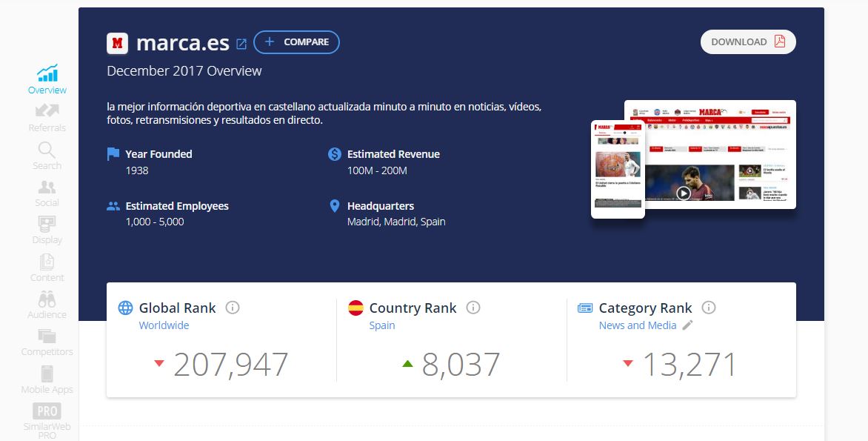Click the employees value 1,000 - 5,000

[x=155, y=222]
